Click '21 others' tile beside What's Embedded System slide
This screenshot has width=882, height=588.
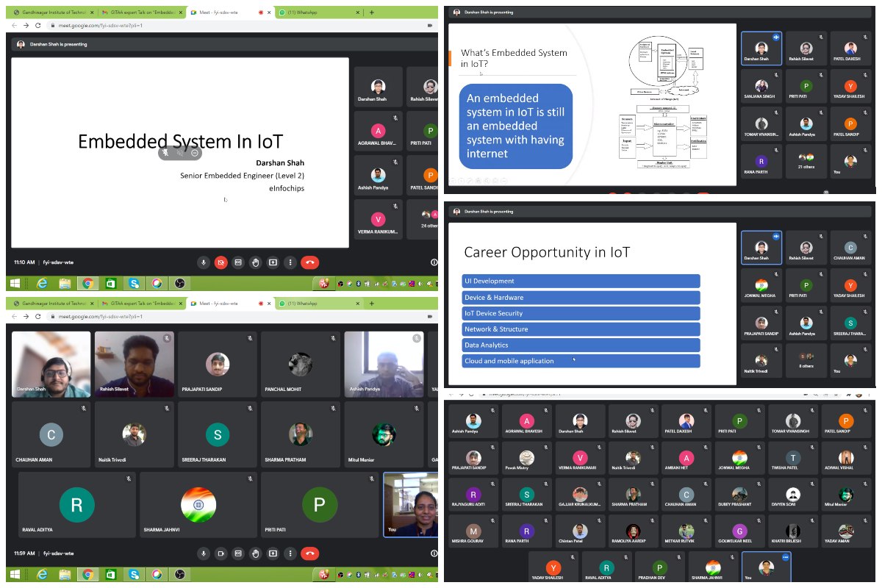point(806,162)
